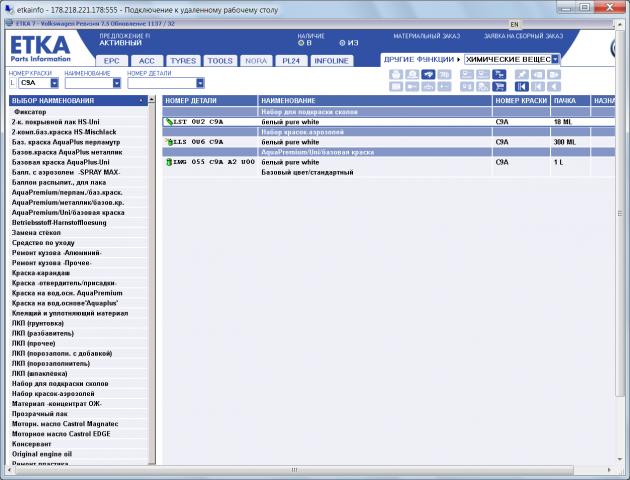This screenshot has height=480, width=630.
Task: Select the 'В' availability radio button
Action: click(x=301, y=43)
